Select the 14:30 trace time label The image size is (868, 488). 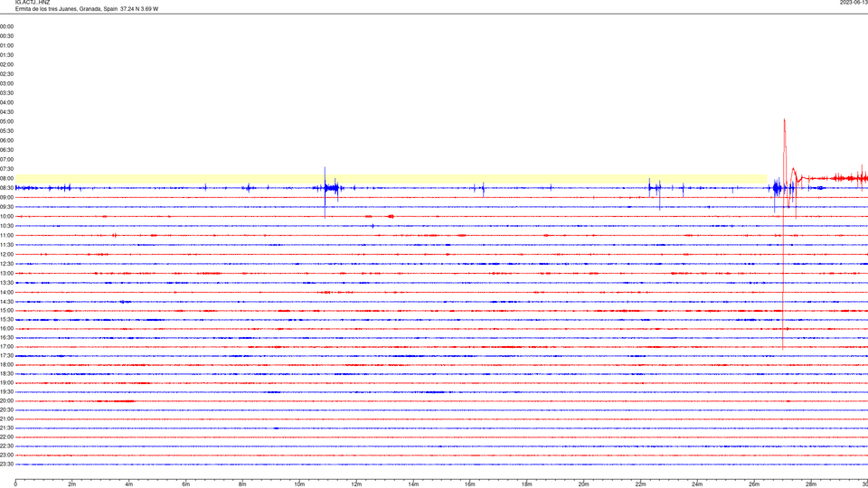pyautogui.click(x=6, y=302)
